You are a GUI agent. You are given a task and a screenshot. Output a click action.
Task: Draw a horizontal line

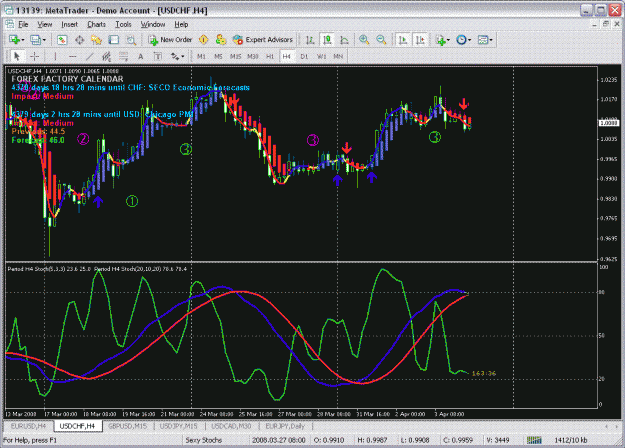coord(72,56)
